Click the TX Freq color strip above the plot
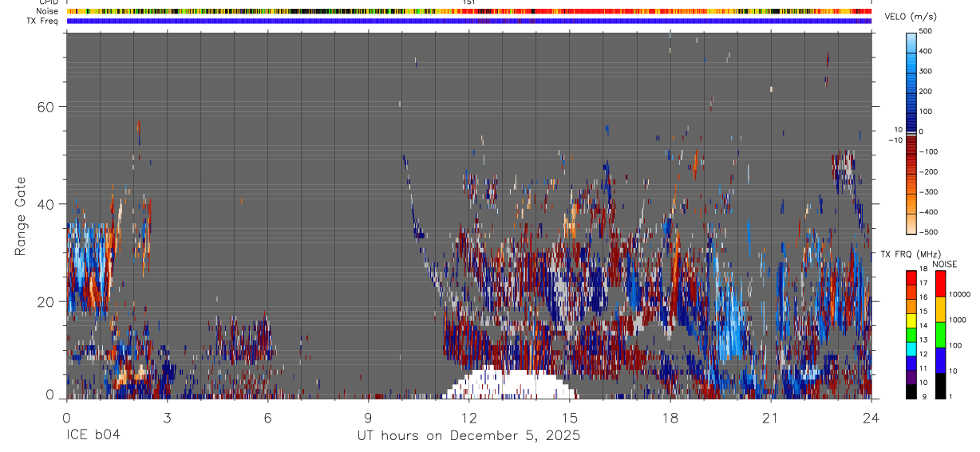980x452 pixels. coord(469,21)
